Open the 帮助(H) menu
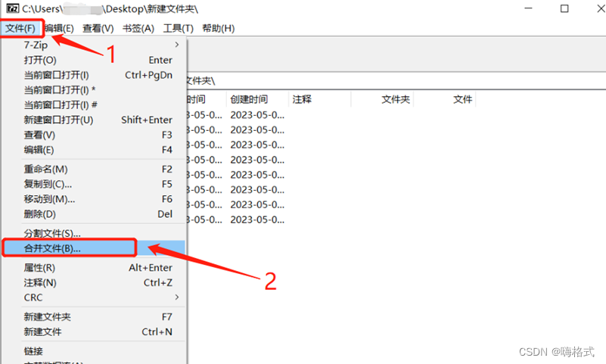The height and width of the screenshot is (364, 606). [x=219, y=28]
